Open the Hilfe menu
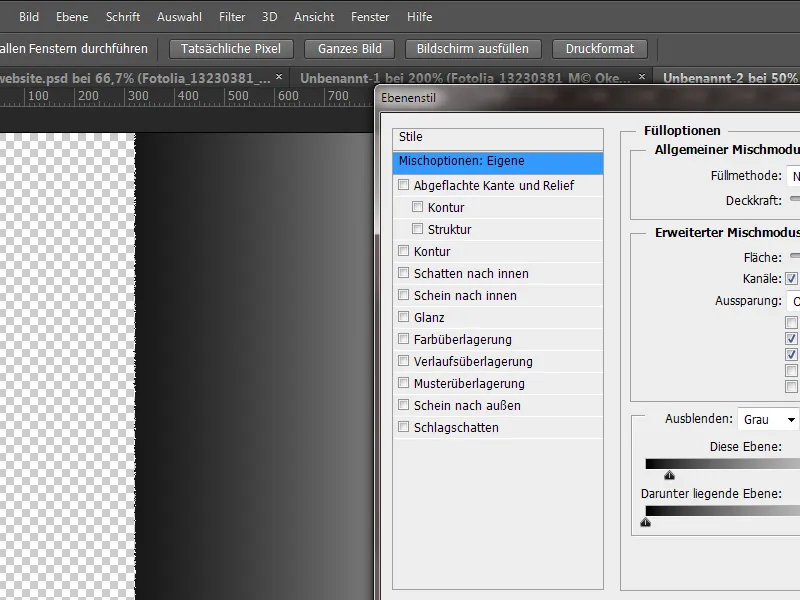 point(419,17)
